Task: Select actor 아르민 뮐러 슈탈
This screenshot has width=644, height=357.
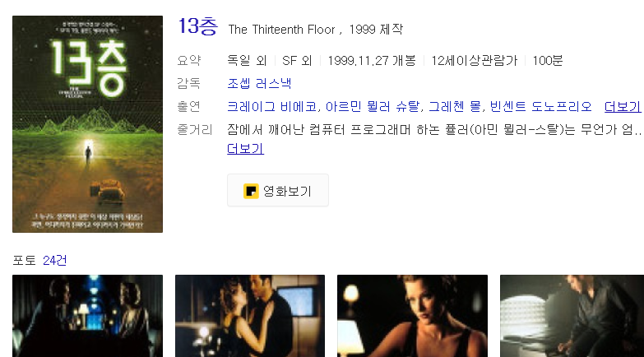Action: click(x=373, y=106)
